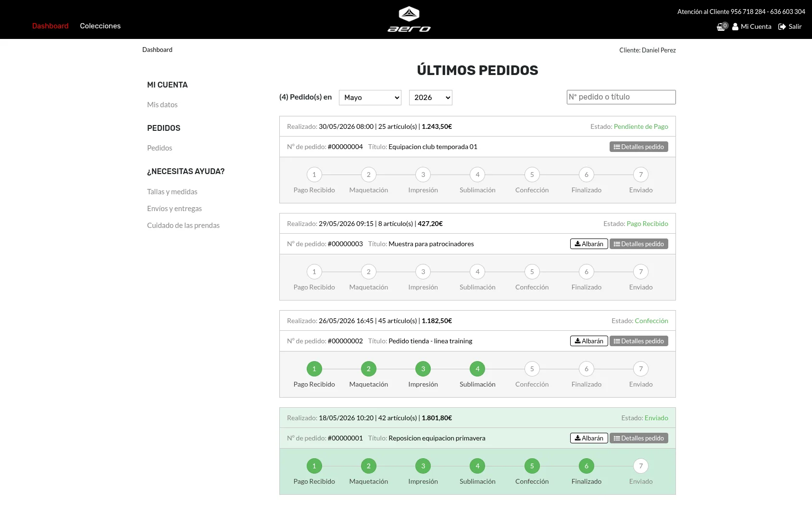Image resolution: width=812 pixels, height=527 pixels.
Task: Click the Dashboard breadcrumb
Action: (157, 50)
